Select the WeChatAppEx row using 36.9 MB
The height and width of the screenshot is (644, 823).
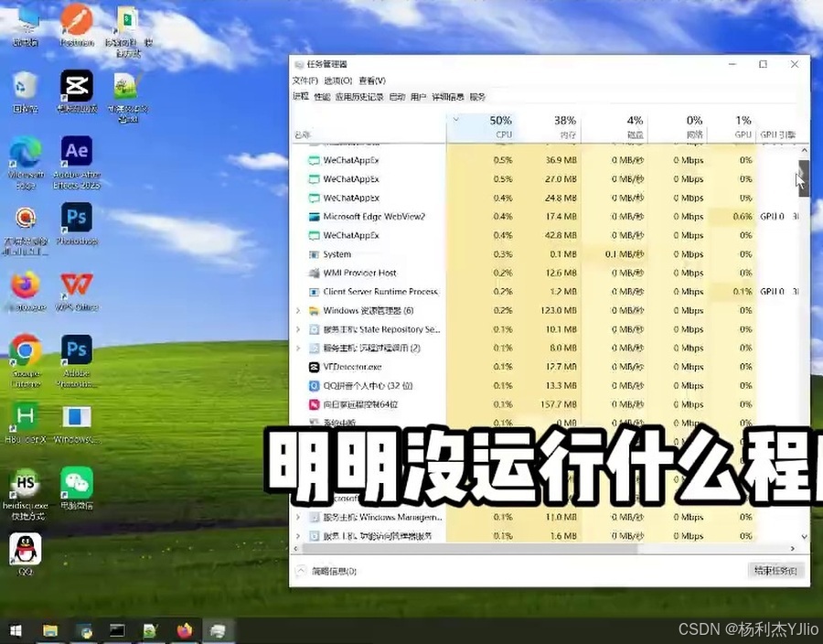tap(545, 160)
